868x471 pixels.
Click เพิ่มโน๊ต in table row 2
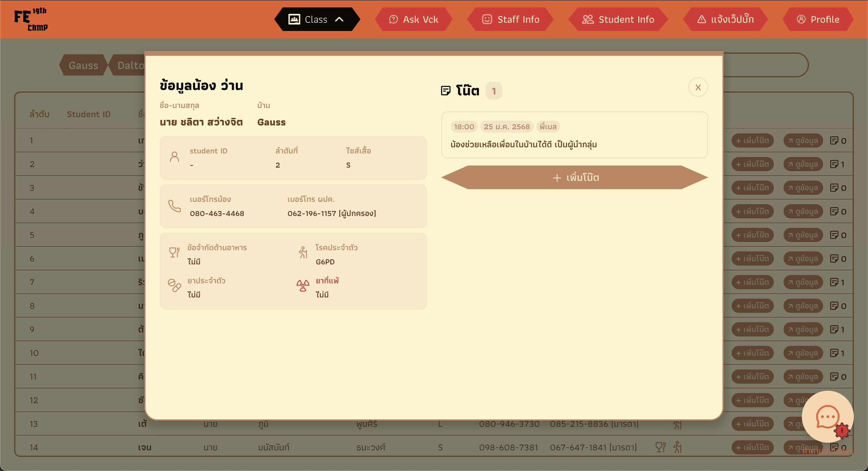click(x=753, y=164)
